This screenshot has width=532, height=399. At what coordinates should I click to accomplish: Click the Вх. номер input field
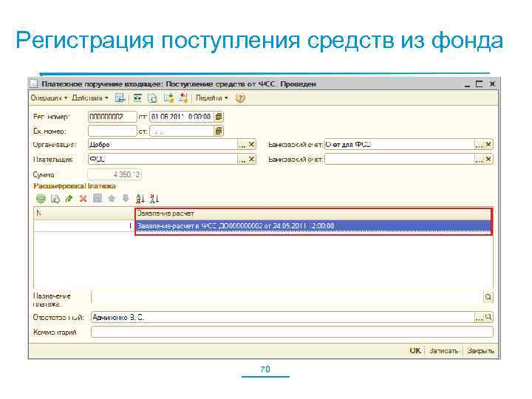(112, 131)
